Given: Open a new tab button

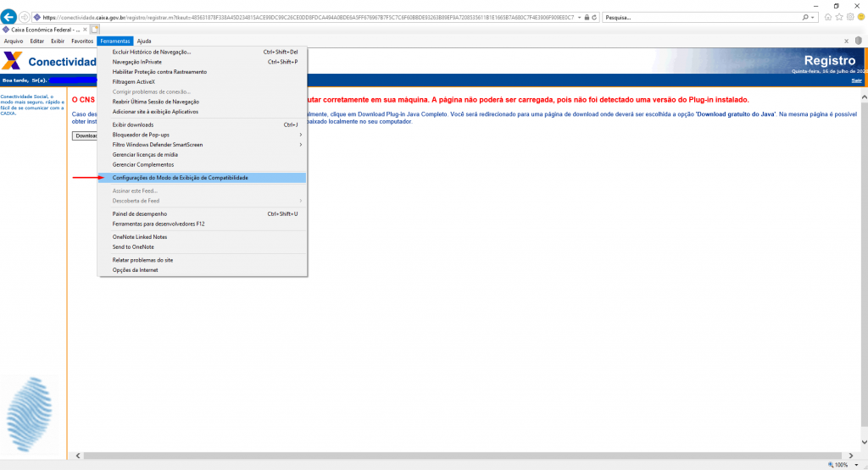Looking at the screenshot, I should point(96,30).
